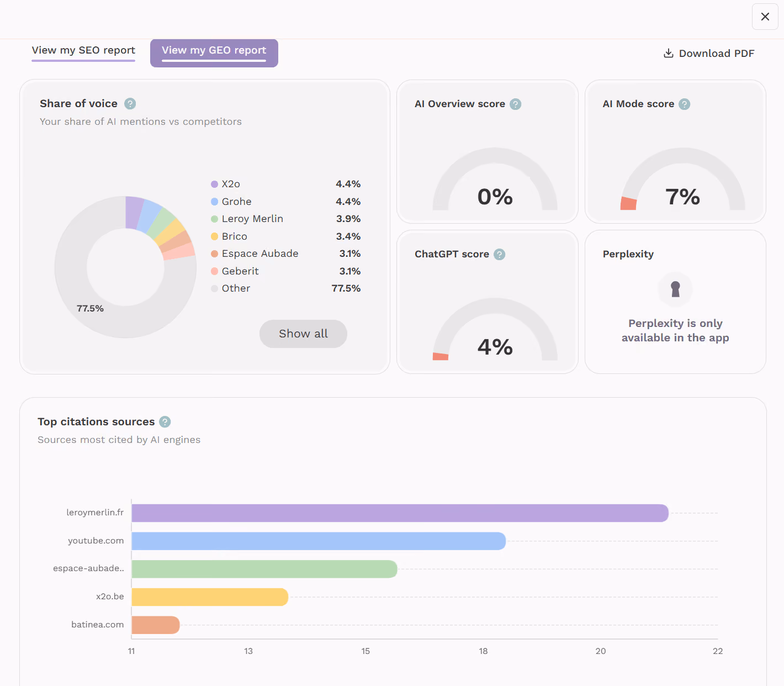Image resolution: width=784 pixels, height=686 pixels.
Task: Click the 77.5% label on the donut
Action: click(90, 308)
